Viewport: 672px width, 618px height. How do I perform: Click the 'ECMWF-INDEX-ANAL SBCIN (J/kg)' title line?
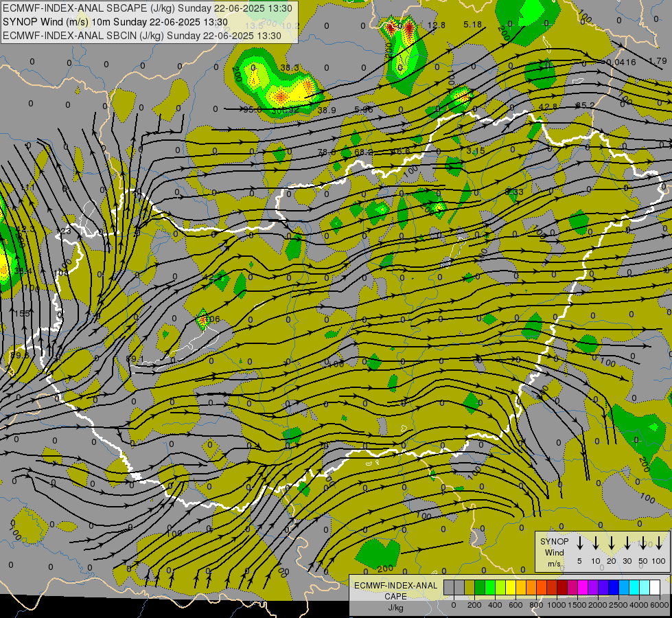click(142, 36)
